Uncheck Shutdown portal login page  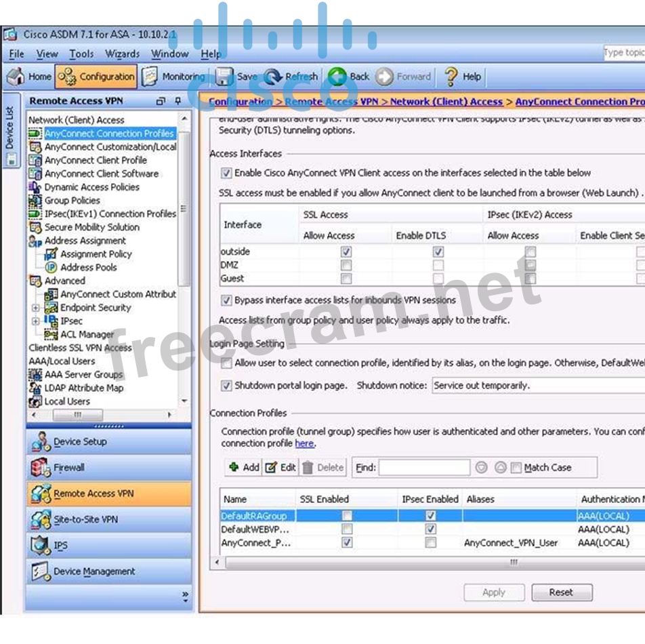pos(226,385)
